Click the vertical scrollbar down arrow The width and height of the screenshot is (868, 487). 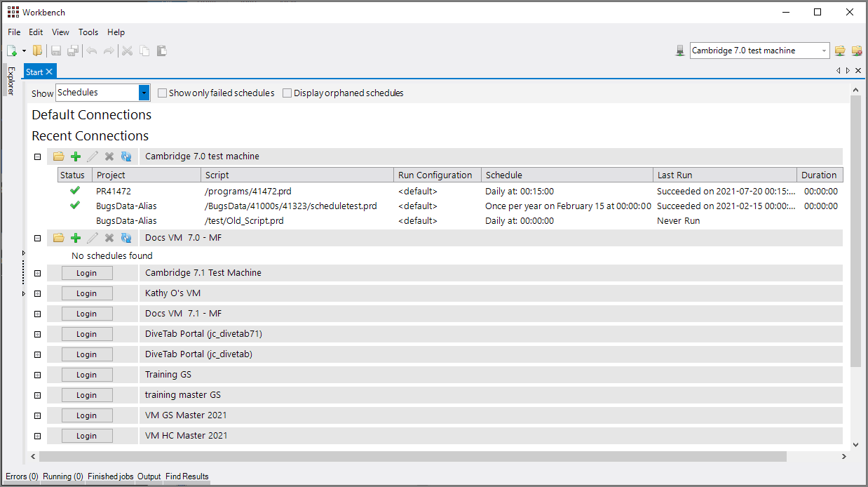point(856,444)
